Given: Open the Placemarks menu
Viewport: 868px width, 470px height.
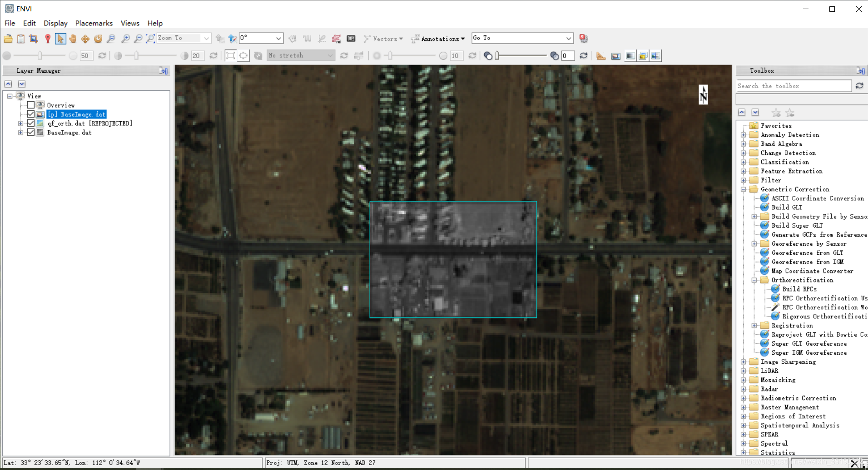Looking at the screenshot, I should 94,23.
